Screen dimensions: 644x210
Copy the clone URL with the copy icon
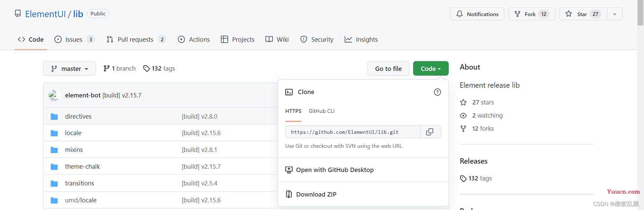click(x=430, y=132)
